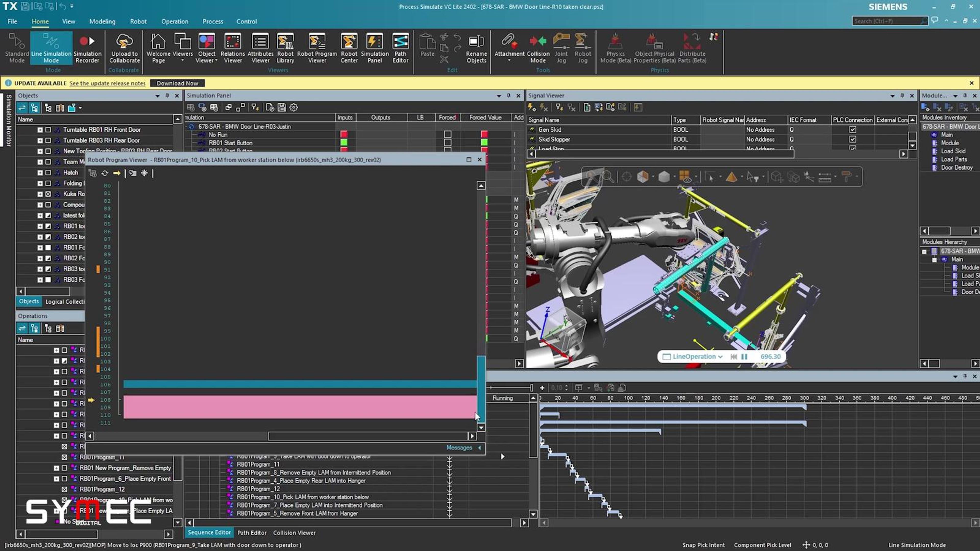The width and height of the screenshot is (980, 551).
Task: Open the update release notes link
Action: [x=107, y=83]
